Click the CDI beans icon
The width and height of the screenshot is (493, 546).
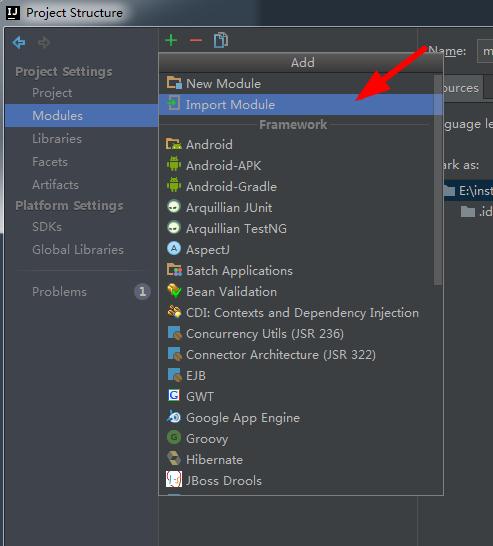[x=174, y=312]
